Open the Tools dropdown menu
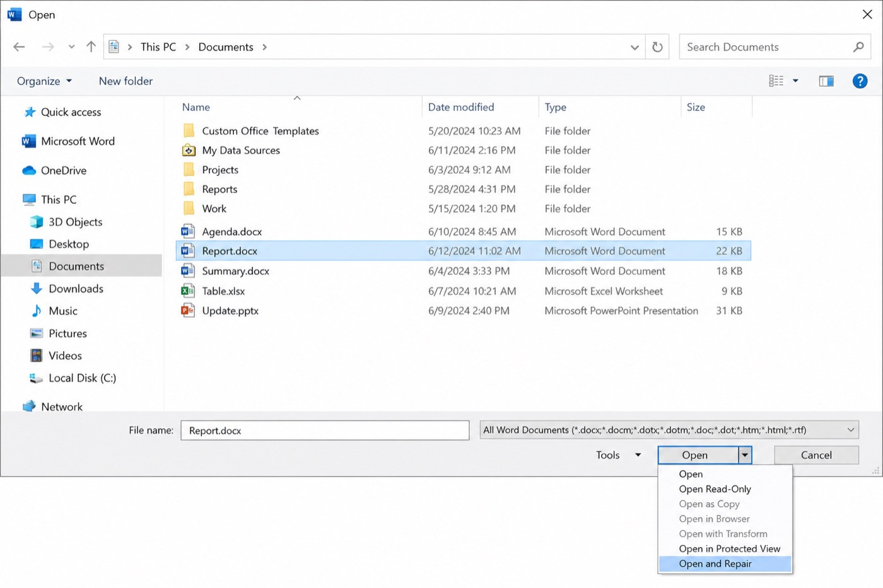This screenshot has height=588, width=883. click(x=618, y=455)
